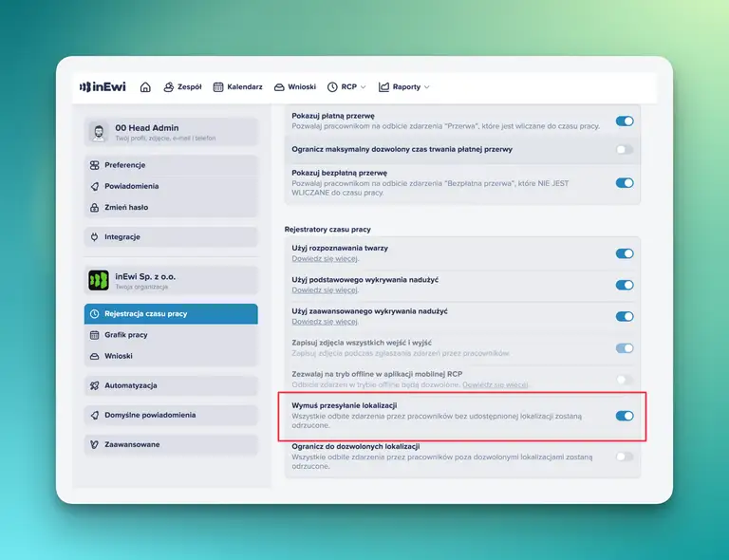Toggle Pokazuj bezpłatną przerwę switch
The width and height of the screenshot is (729, 560).
[624, 182]
